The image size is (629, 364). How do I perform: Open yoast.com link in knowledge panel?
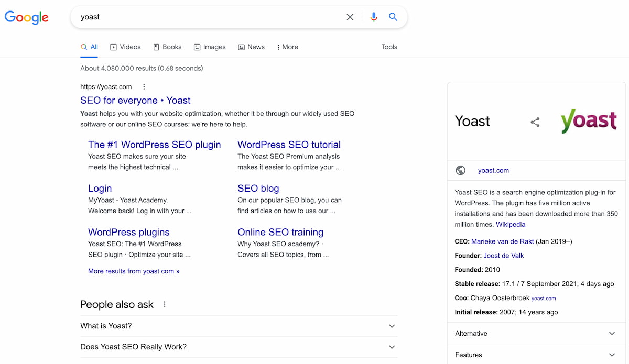click(x=493, y=171)
